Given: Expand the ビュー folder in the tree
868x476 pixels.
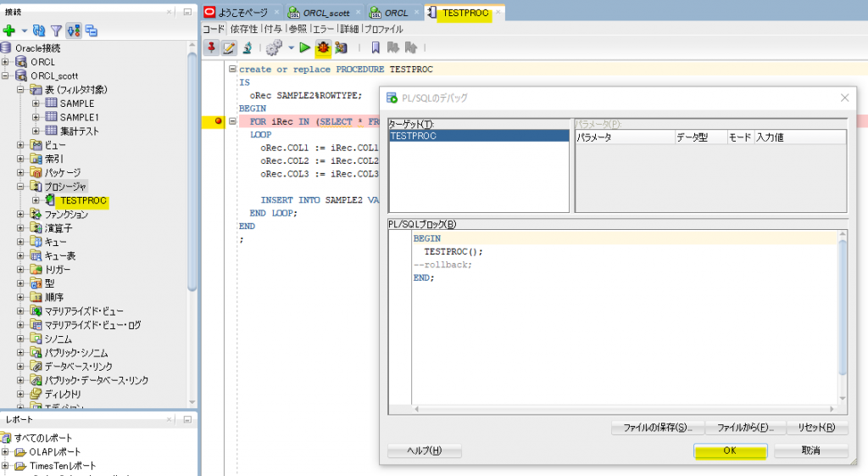Looking at the screenshot, I should click(20, 145).
